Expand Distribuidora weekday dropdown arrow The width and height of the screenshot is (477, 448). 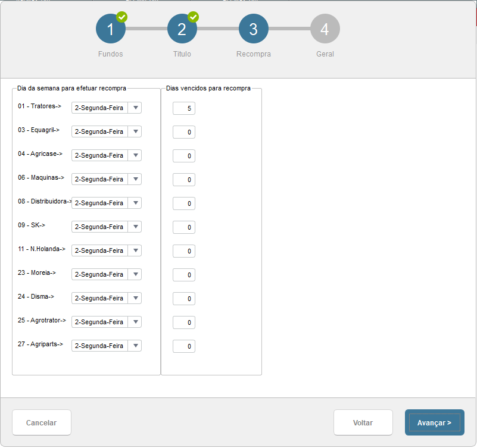point(136,203)
